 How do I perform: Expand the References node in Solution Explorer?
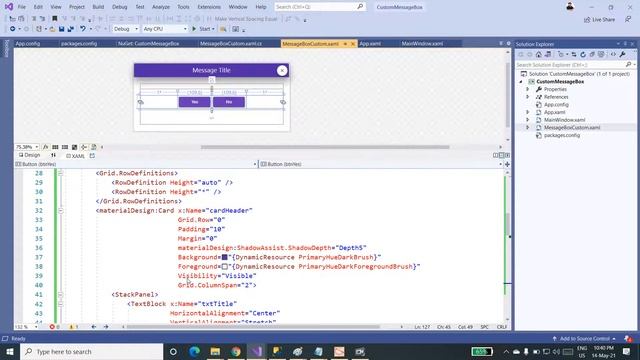(x=527, y=97)
